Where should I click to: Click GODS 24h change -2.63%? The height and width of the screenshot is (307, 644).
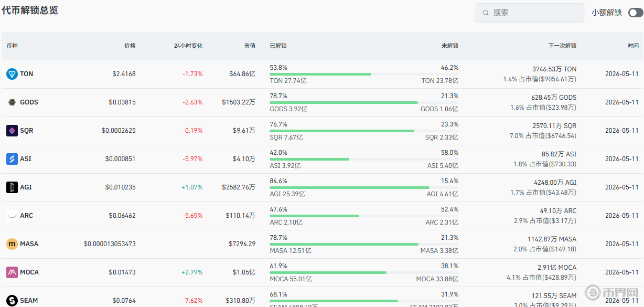click(192, 102)
